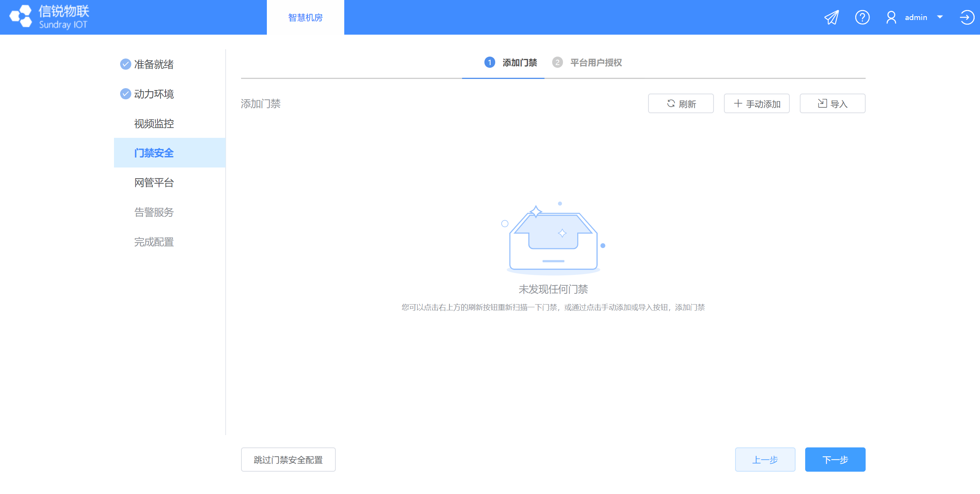Switch to 智慧机房 top tab
This screenshot has width=980, height=494.
[x=305, y=17]
